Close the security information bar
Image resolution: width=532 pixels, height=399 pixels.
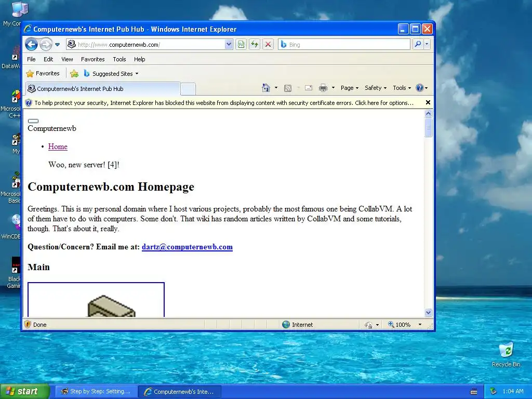click(x=428, y=102)
